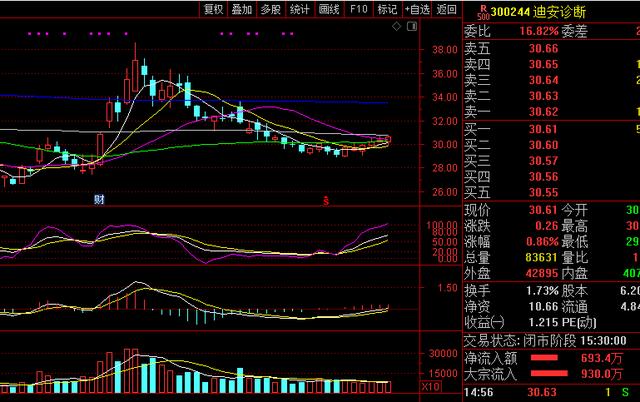Click 卖五 price 30.66
This screenshot has height=402, width=640.
543,49
